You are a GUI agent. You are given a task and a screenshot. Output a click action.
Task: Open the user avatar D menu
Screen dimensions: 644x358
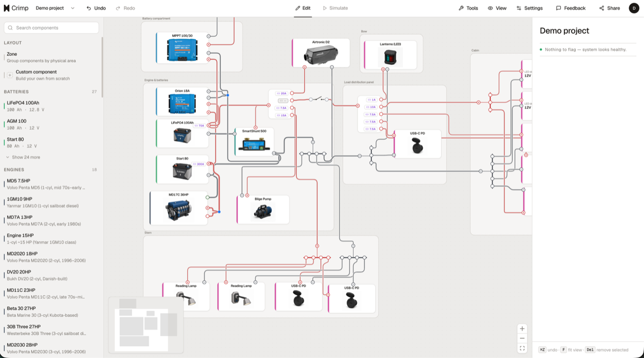tap(633, 8)
